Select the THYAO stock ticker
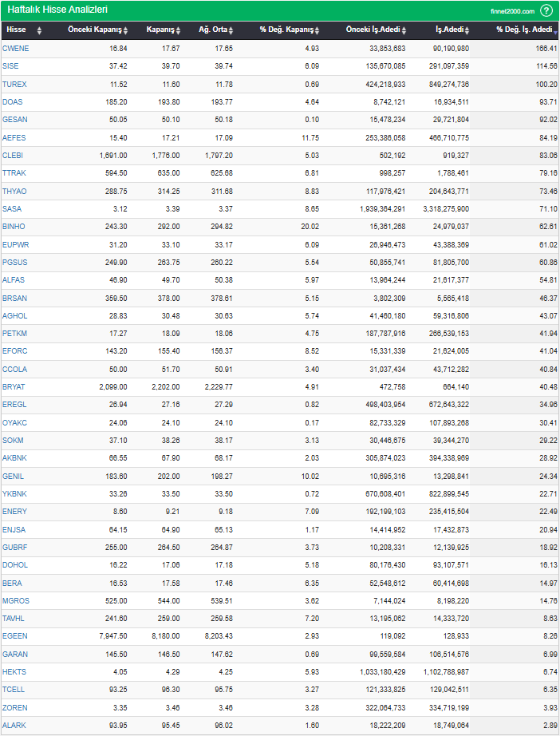 [x=14, y=192]
